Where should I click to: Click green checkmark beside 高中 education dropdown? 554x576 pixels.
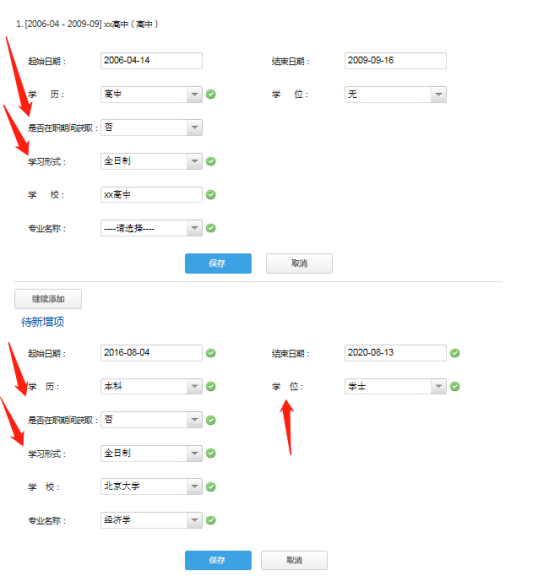click(211, 94)
